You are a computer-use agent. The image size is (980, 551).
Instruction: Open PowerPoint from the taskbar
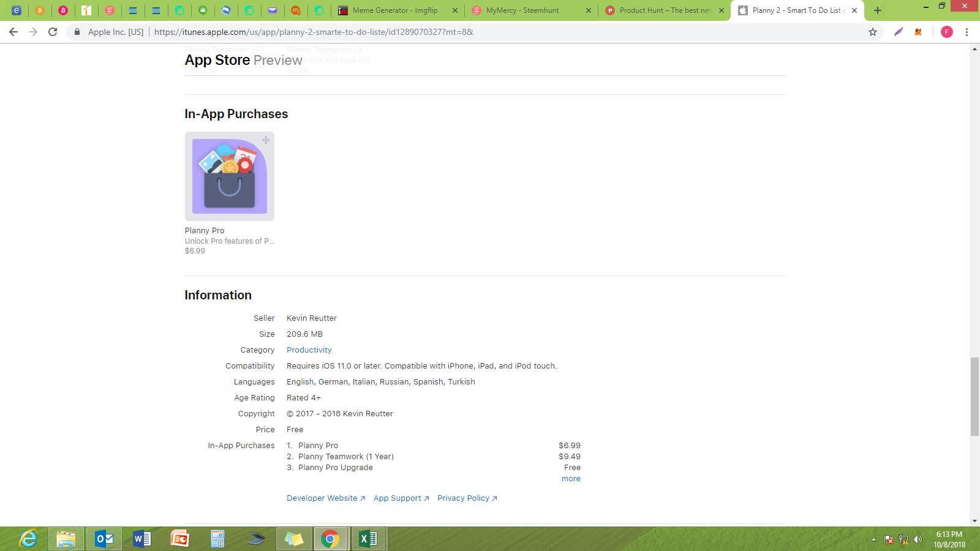click(x=180, y=539)
